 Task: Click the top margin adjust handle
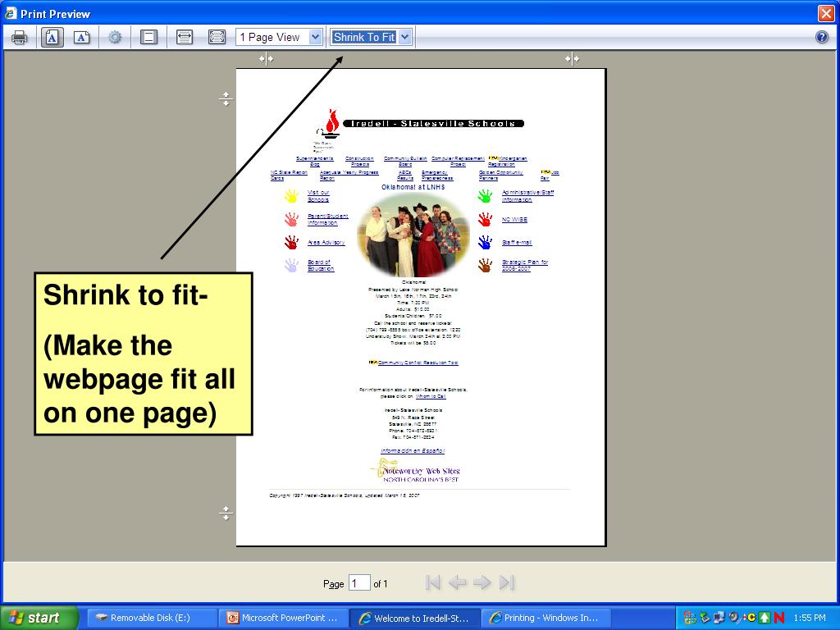(x=226, y=99)
